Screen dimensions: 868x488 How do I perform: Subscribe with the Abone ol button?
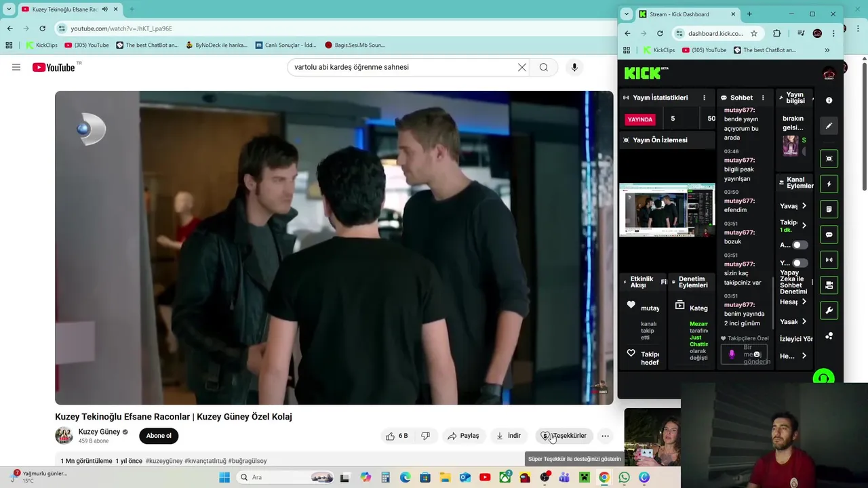159,436
